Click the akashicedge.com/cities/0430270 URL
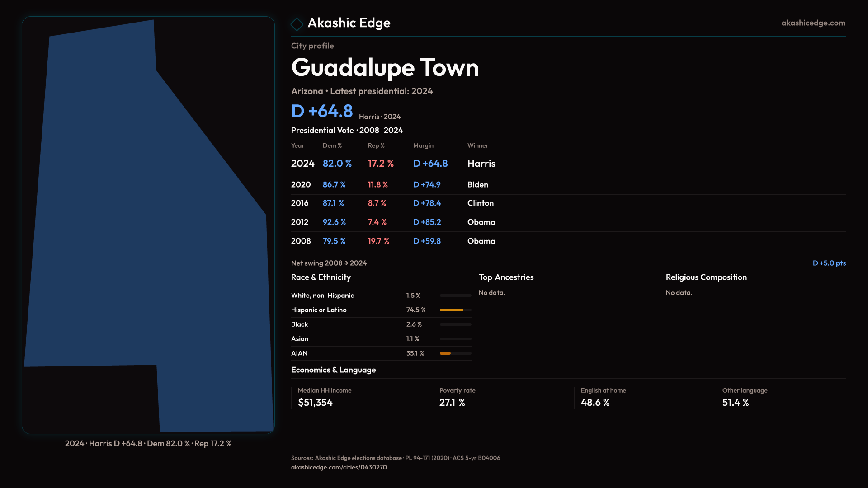 tap(339, 467)
